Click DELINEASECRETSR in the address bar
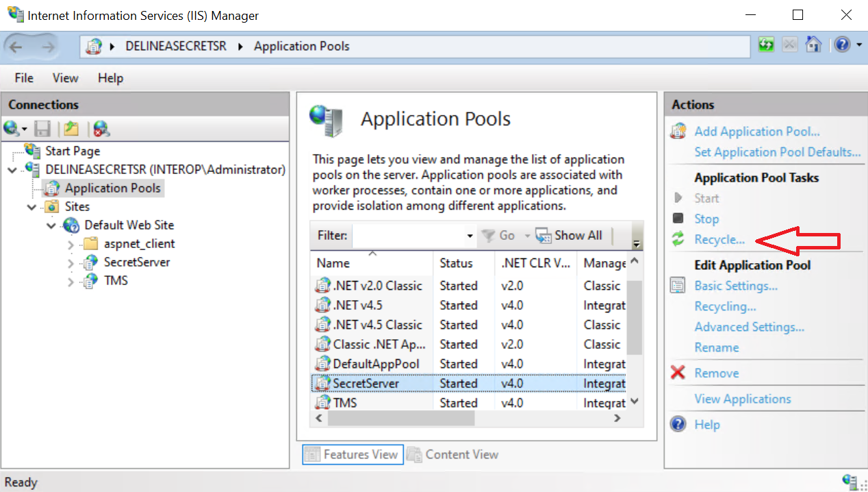This screenshot has width=868, height=492. (176, 46)
